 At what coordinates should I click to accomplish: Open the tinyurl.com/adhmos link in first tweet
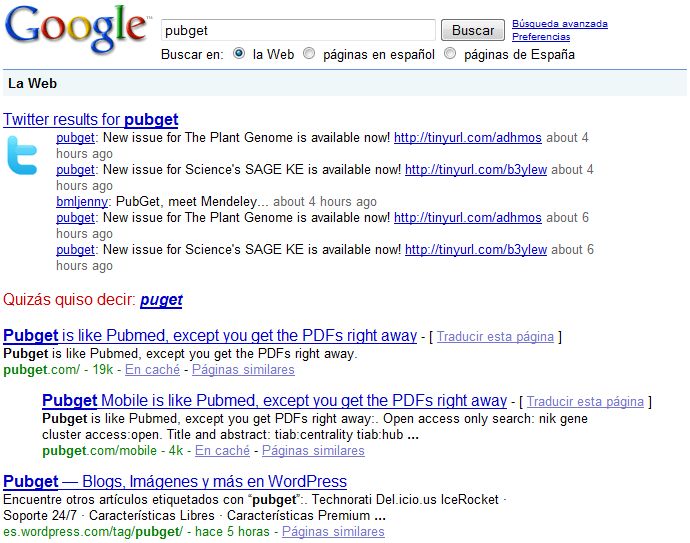click(x=468, y=138)
